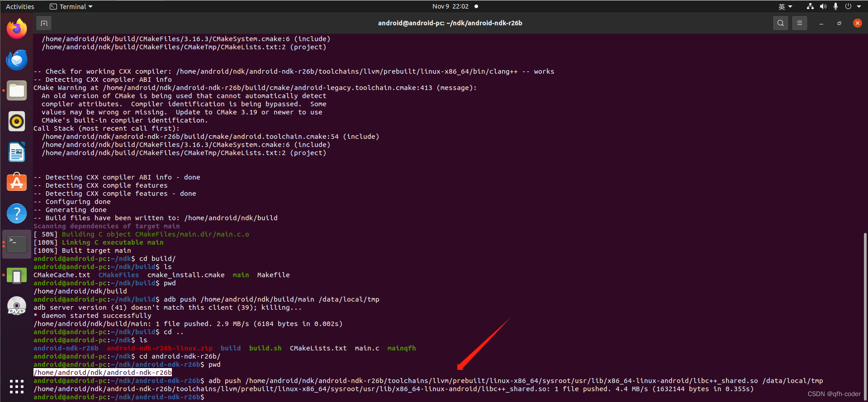Open Rhythmbox music player icon

(17, 121)
